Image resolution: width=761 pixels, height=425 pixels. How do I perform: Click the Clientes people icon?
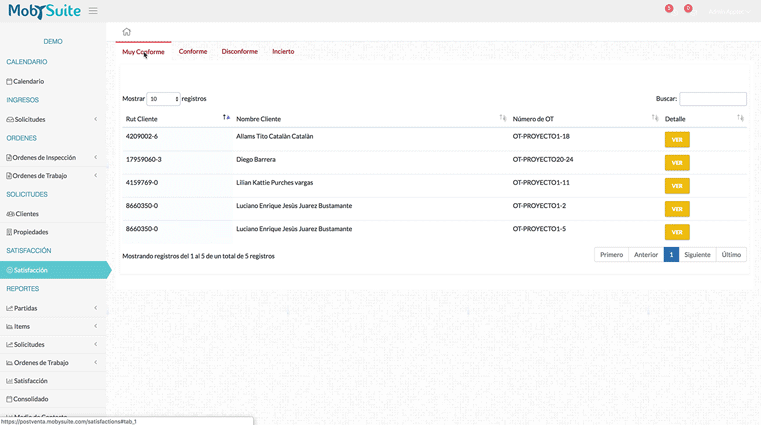pyautogui.click(x=10, y=214)
